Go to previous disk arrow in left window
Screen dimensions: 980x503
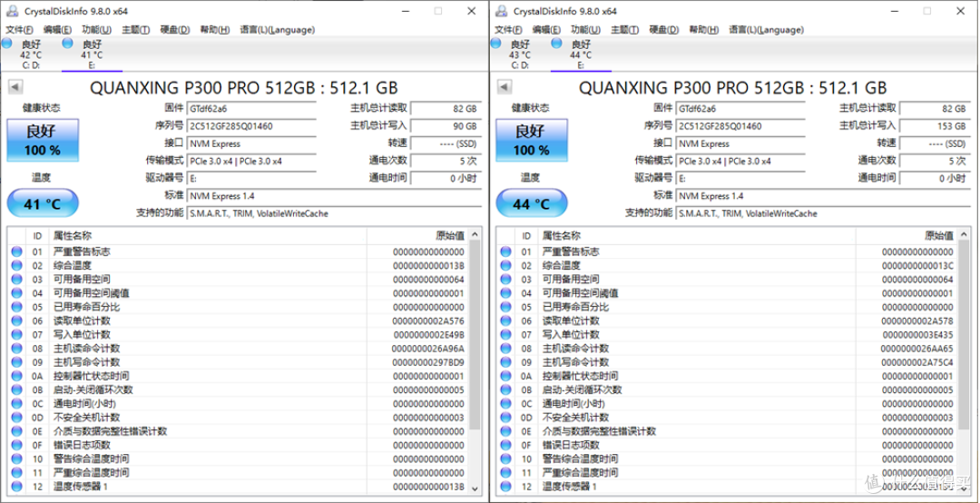[15, 87]
